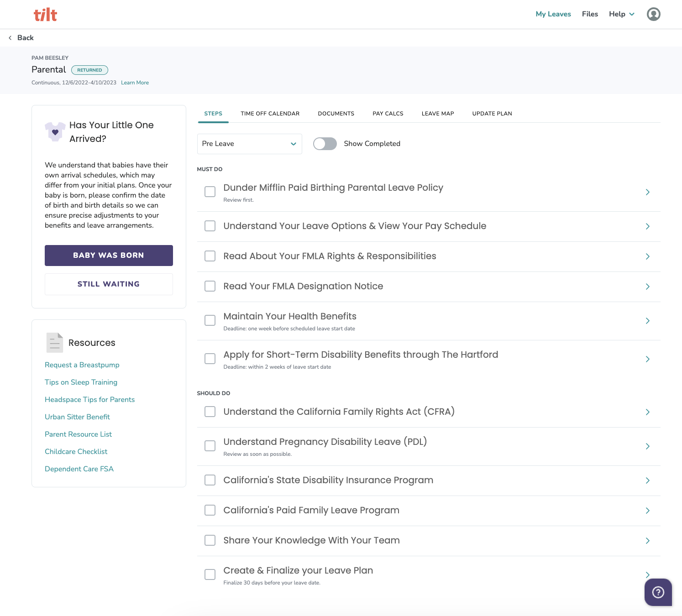Click the back arrow chevron
Viewport: 682px width, 616px height.
click(10, 37)
